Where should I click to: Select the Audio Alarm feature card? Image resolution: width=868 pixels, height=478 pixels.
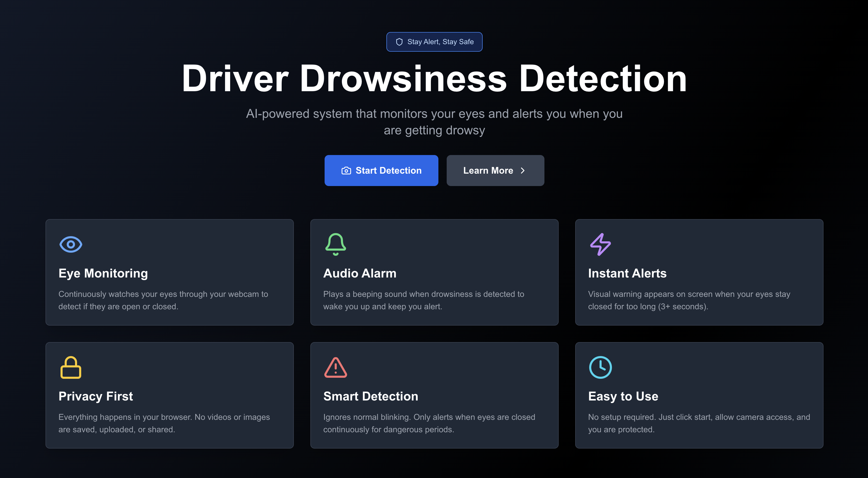tap(434, 272)
